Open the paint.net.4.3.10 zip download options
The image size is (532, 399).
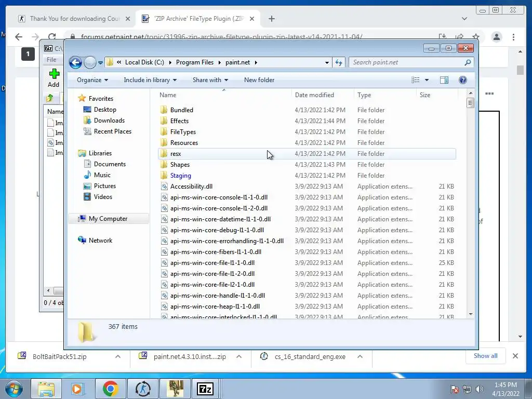pyautogui.click(x=239, y=356)
